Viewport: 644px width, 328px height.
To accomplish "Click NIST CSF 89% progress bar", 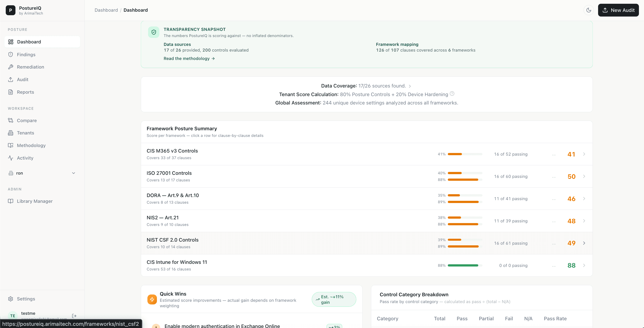I will click(x=465, y=246).
